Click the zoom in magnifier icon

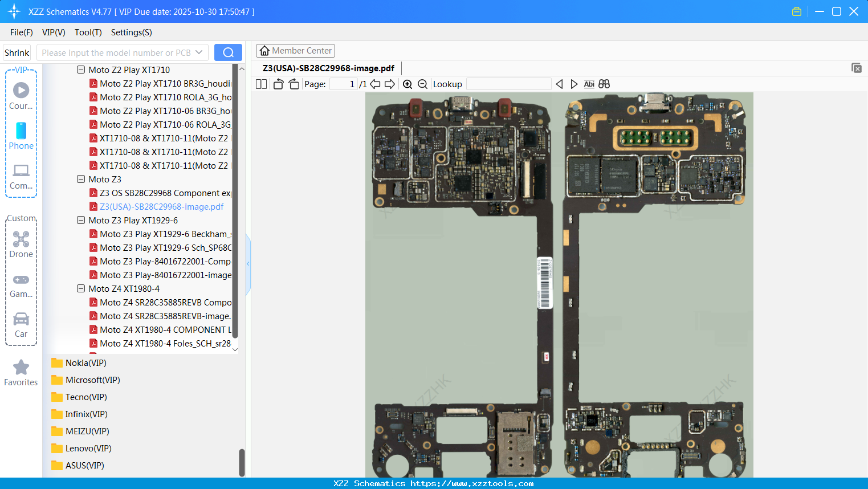(407, 84)
